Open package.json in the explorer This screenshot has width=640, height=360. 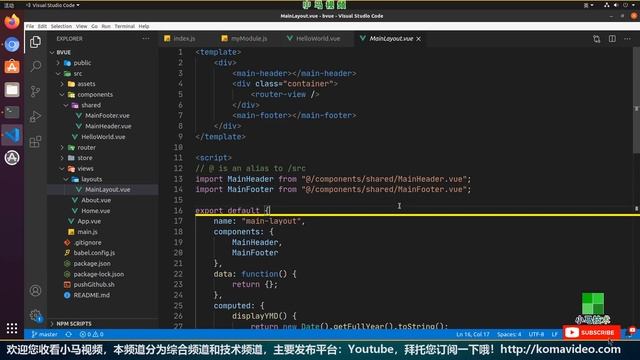click(x=92, y=264)
